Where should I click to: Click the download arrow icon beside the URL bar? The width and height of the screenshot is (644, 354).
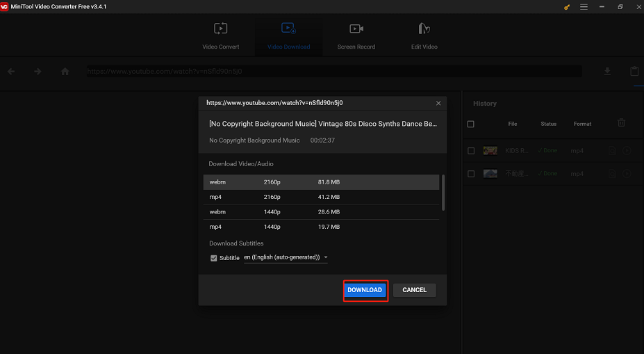point(607,72)
